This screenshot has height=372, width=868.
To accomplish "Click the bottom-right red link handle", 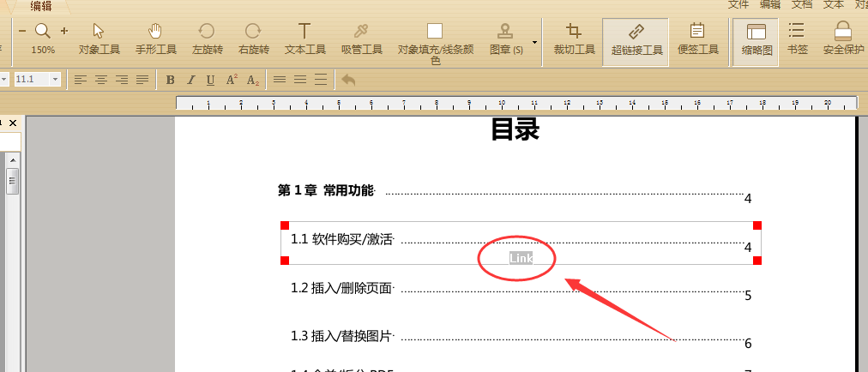I will [757, 261].
